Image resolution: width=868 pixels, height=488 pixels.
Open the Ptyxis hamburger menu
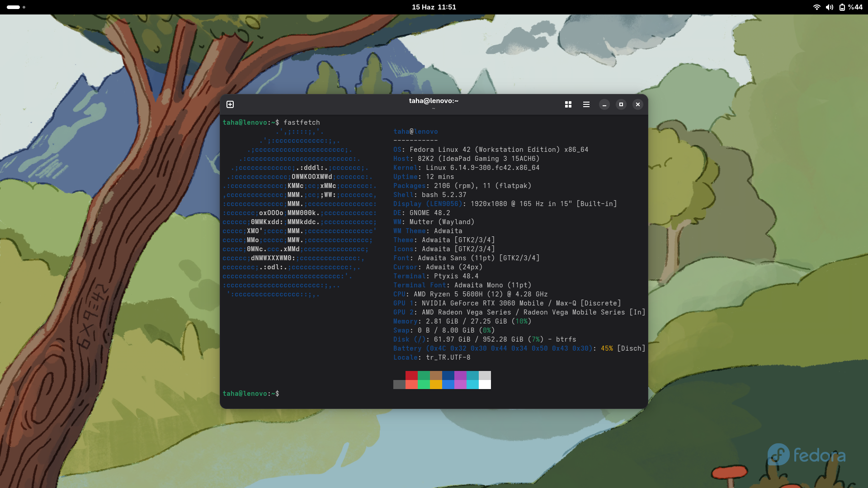point(586,104)
